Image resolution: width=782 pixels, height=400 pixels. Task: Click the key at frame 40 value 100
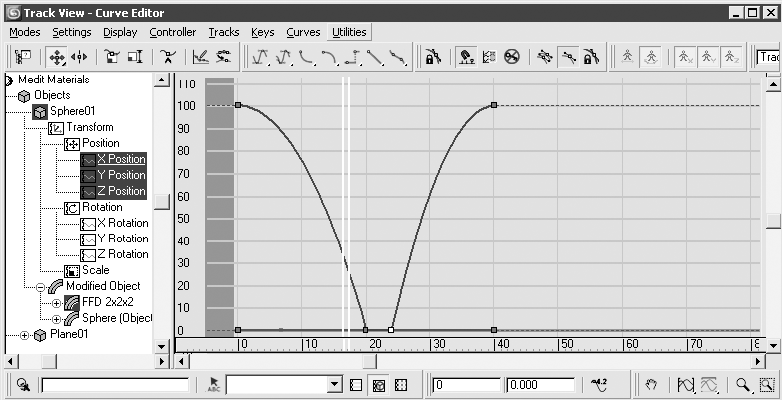(494, 105)
